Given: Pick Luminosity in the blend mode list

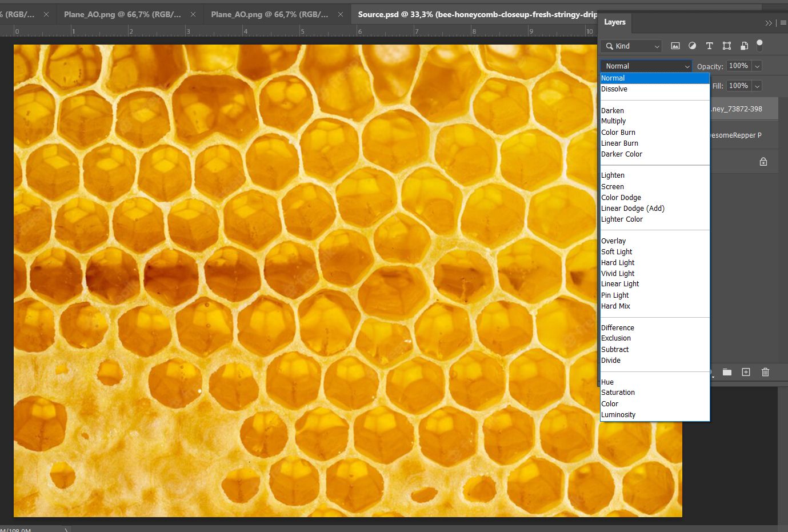Looking at the screenshot, I should (618, 415).
